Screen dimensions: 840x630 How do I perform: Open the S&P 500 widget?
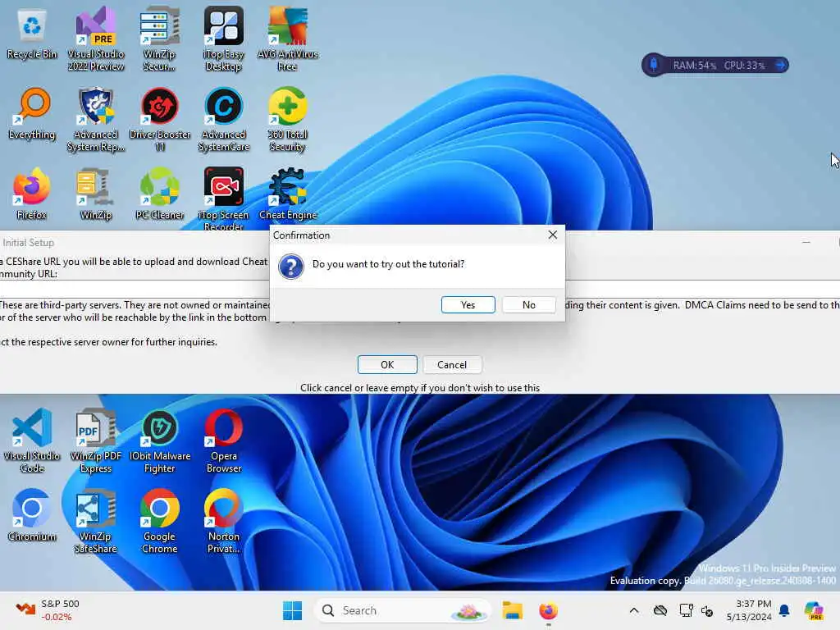pos(48,610)
